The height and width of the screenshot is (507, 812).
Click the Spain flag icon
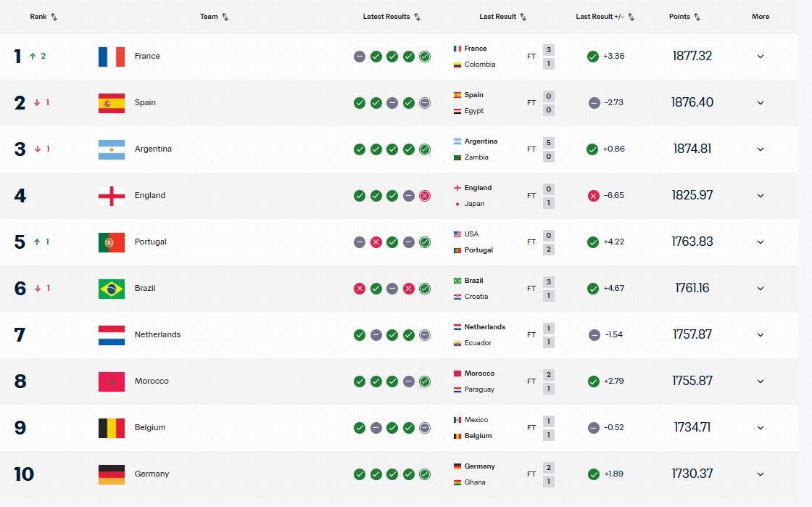pyautogui.click(x=112, y=102)
